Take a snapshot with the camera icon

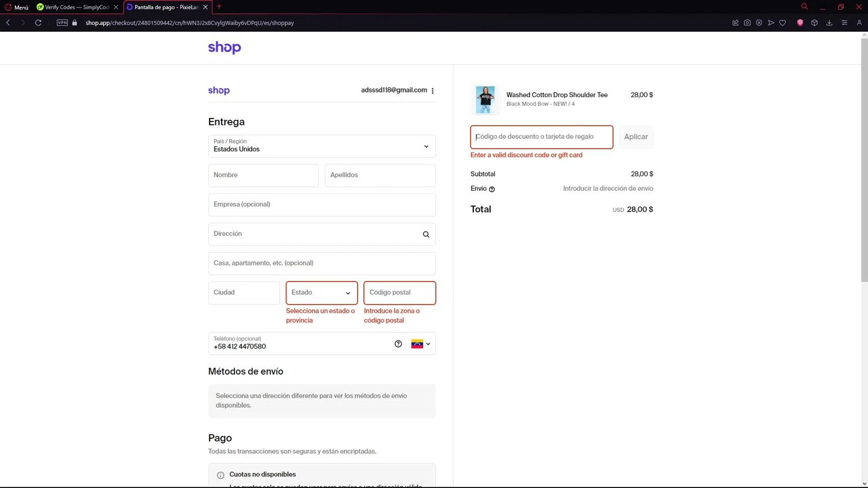tap(747, 23)
